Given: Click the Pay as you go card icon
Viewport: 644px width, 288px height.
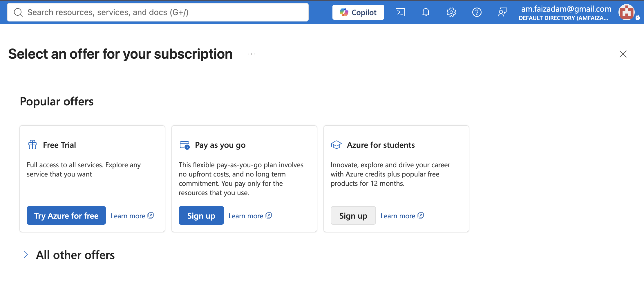Looking at the screenshot, I should (185, 145).
